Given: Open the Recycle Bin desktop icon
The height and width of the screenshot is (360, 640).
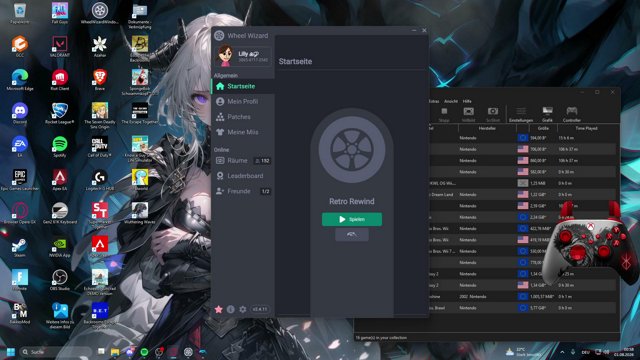Looking at the screenshot, I should coord(20,13).
